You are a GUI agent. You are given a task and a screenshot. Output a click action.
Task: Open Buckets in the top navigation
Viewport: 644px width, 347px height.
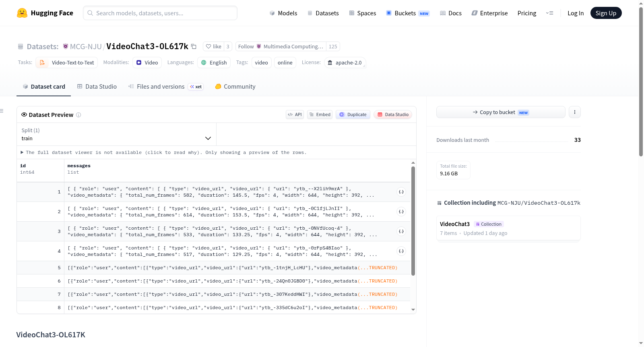pyautogui.click(x=408, y=13)
